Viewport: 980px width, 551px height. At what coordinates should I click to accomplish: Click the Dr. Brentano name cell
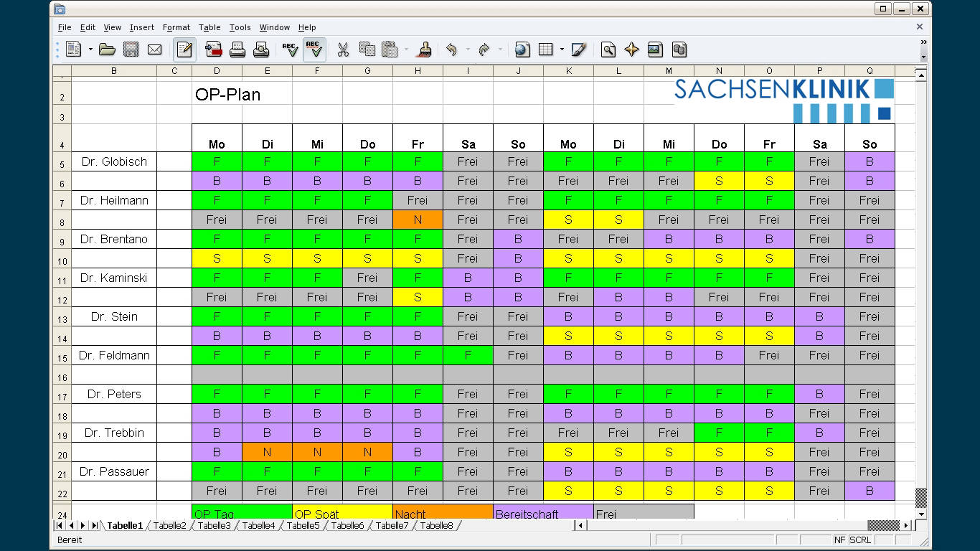point(114,239)
